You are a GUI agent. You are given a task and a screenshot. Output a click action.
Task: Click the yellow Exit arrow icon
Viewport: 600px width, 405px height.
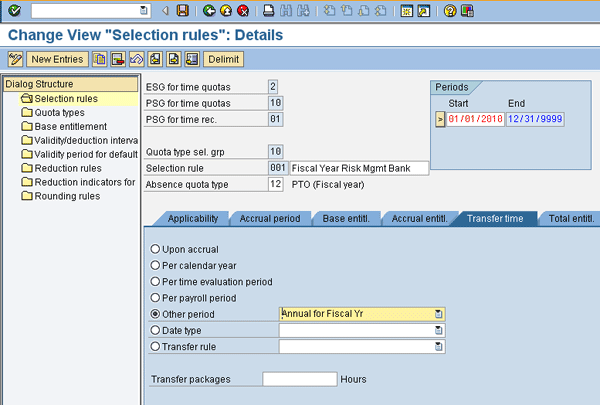tap(226, 11)
